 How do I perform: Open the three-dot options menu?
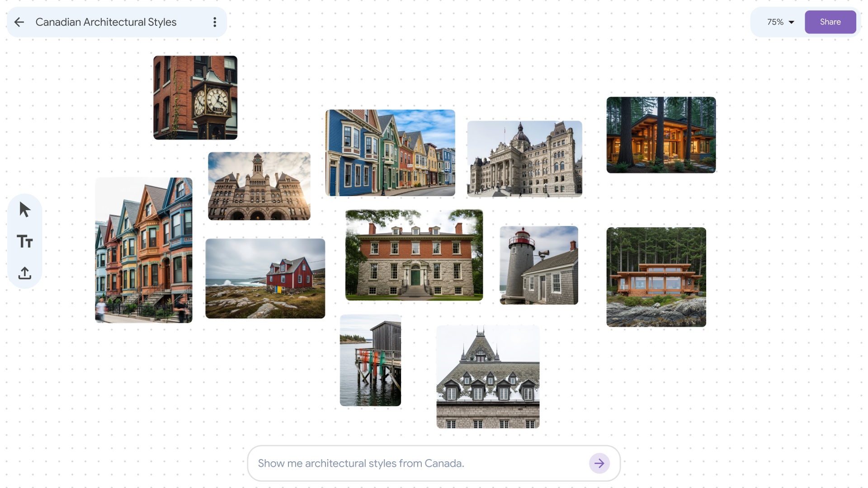pos(215,22)
